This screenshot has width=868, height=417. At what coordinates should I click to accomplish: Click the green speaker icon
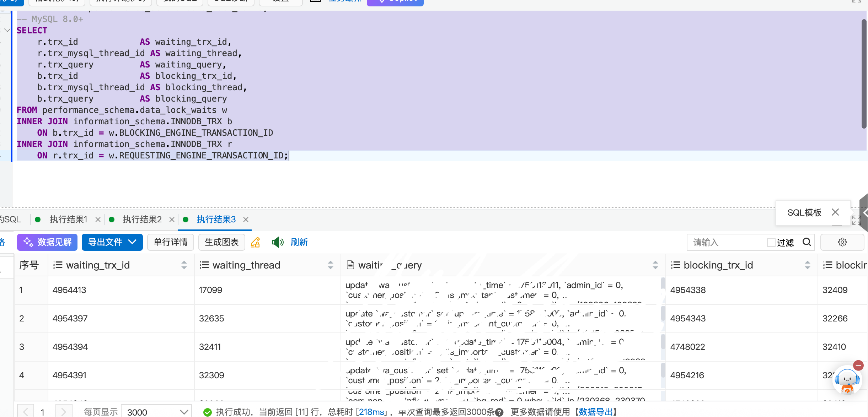[x=277, y=242]
